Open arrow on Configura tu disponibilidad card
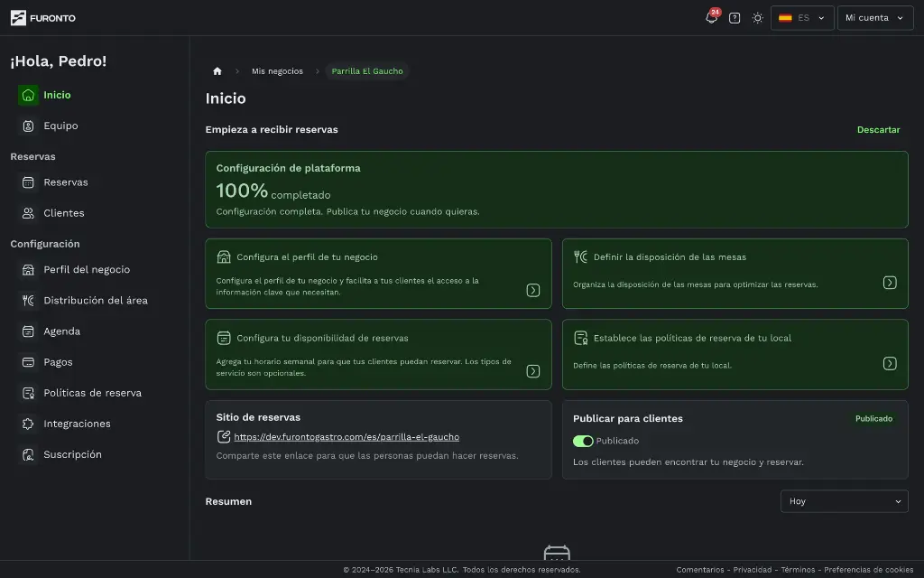924x578 pixels. pos(532,371)
